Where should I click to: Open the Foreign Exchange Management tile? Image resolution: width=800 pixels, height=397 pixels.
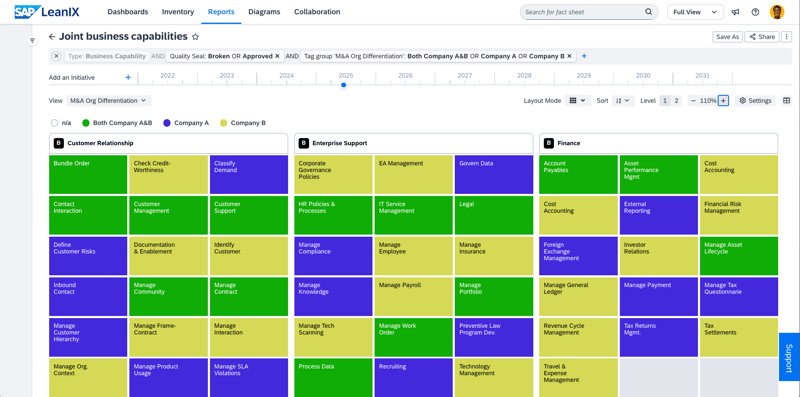(x=578, y=256)
